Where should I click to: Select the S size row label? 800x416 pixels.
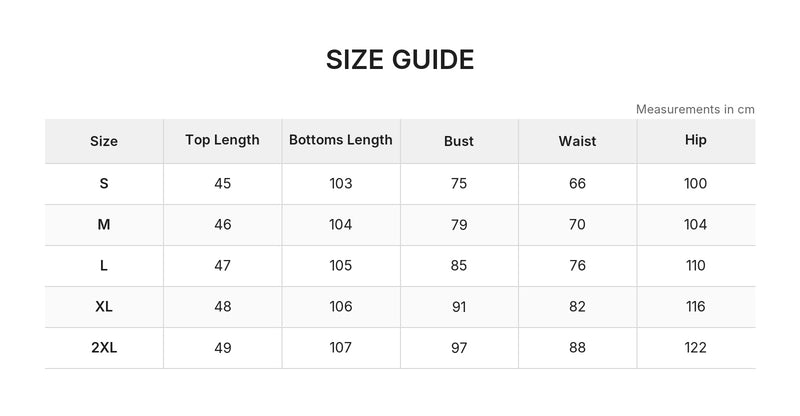104,183
